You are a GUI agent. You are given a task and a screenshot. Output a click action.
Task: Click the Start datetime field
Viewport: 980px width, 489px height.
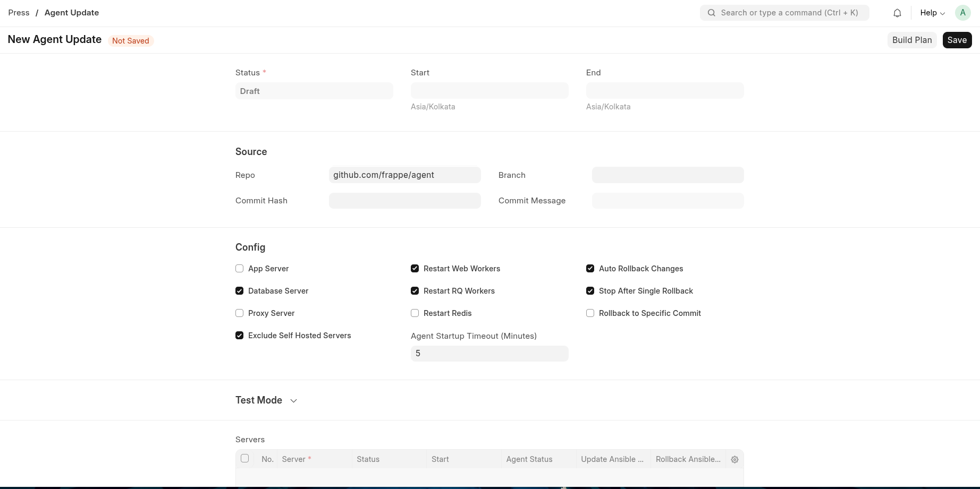(489, 91)
